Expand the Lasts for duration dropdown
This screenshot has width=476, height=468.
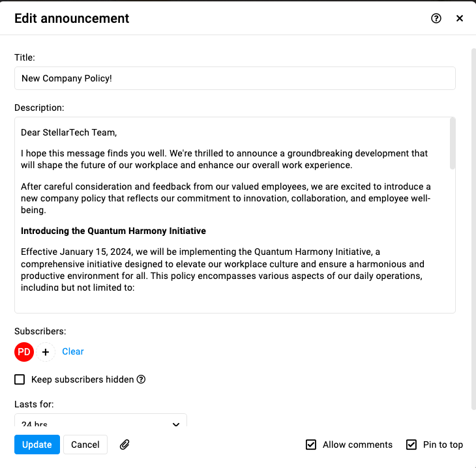pyautogui.click(x=100, y=420)
